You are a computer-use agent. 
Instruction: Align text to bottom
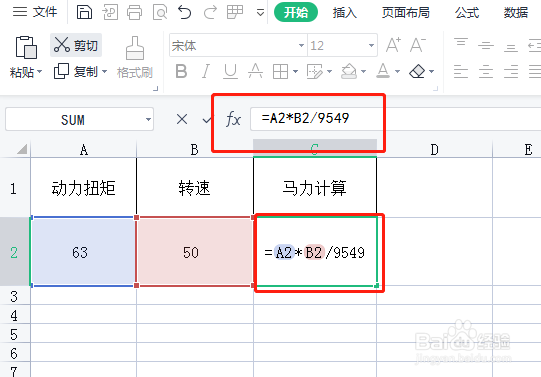[511, 47]
